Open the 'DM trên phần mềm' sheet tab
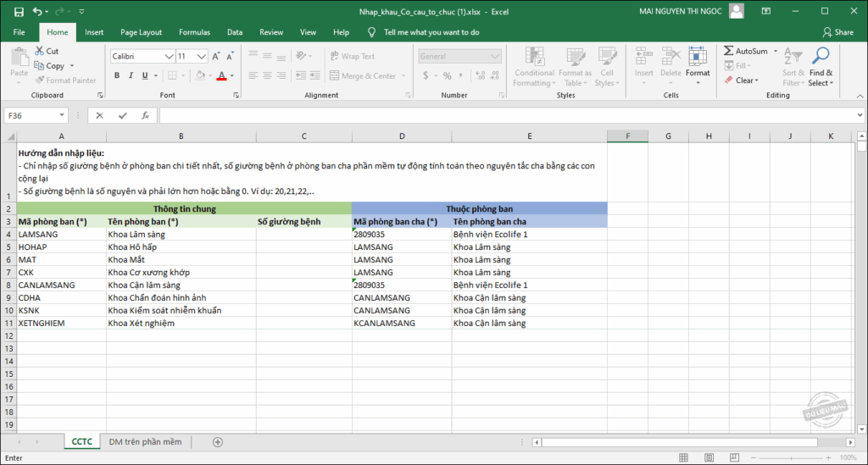This screenshot has width=868, height=465. (x=145, y=442)
